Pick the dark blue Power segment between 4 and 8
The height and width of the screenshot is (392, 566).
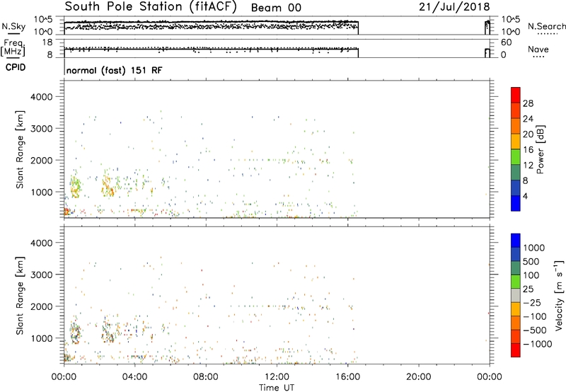pyautogui.click(x=516, y=188)
